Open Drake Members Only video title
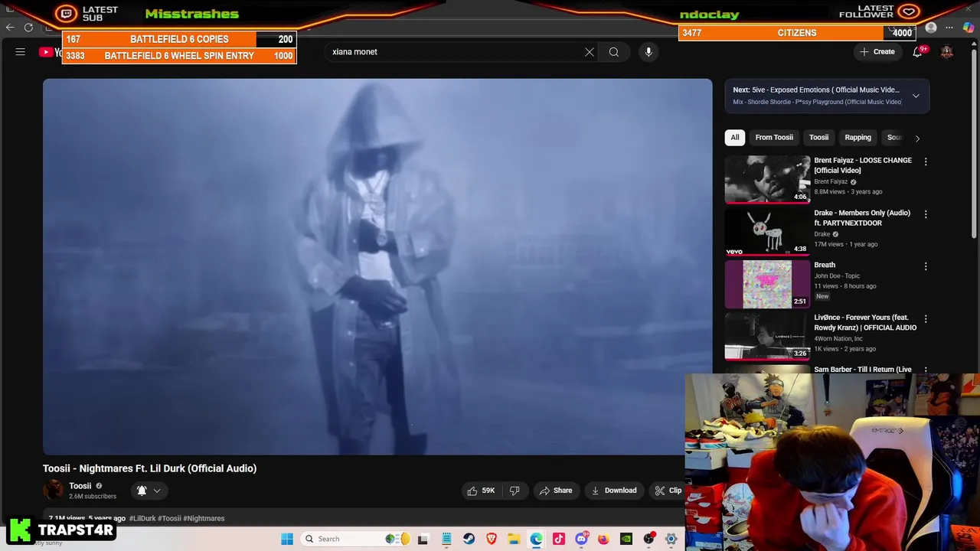This screenshot has height=551, width=980. tap(862, 218)
